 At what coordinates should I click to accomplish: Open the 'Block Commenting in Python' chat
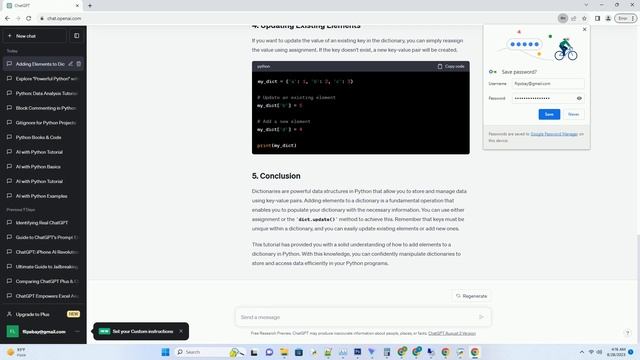(x=43, y=108)
